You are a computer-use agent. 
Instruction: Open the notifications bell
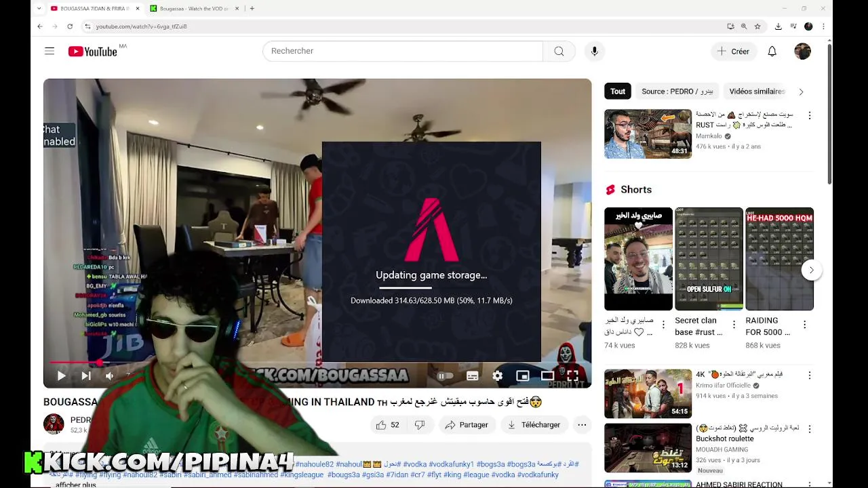click(772, 51)
